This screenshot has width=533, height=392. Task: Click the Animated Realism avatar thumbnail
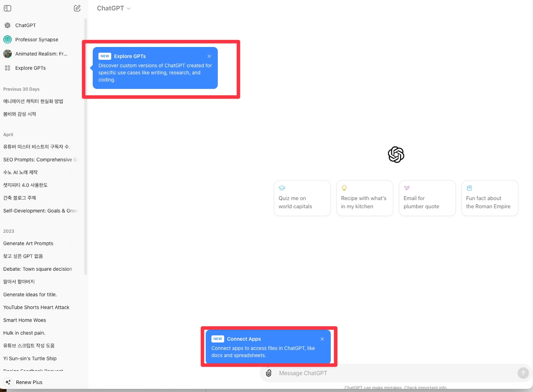[7, 54]
